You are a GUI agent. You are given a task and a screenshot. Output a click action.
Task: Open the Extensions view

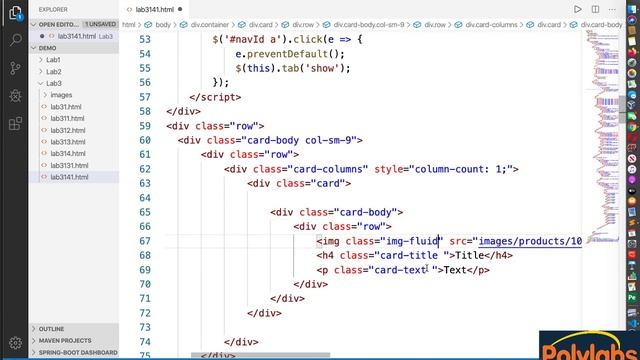(16, 123)
